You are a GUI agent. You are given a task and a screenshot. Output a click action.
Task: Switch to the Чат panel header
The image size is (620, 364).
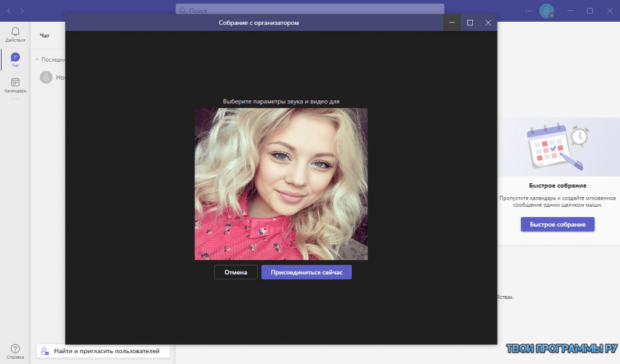pyautogui.click(x=45, y=35)
